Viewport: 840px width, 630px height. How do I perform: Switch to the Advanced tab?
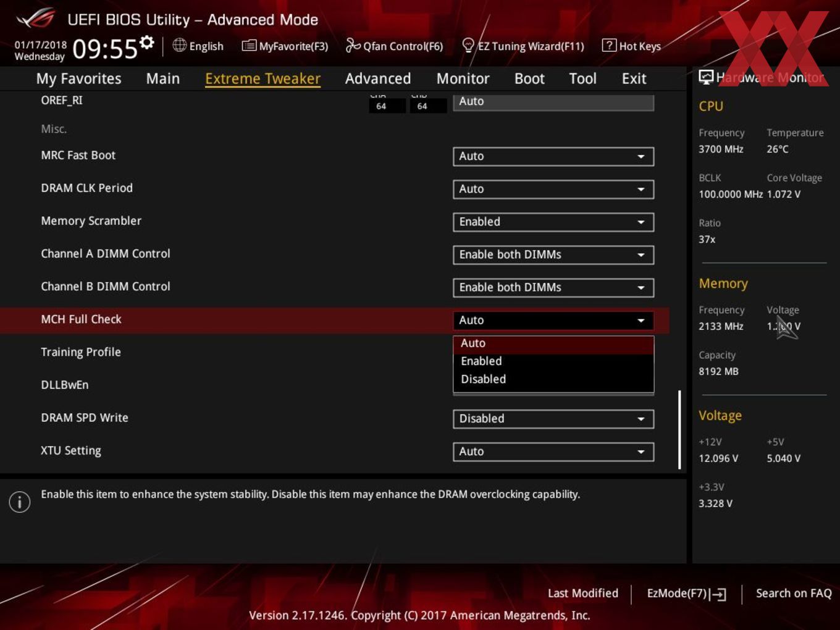point(378,78)
